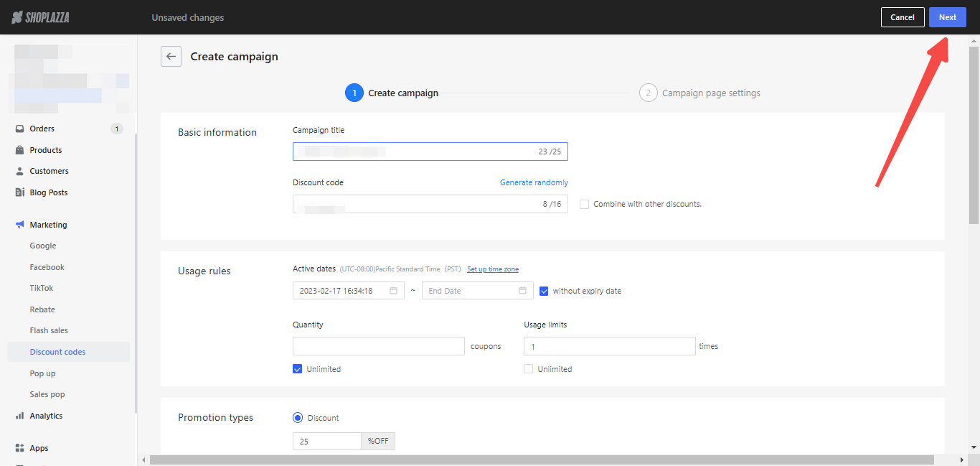Click the %OFF unit label
Image resolution: width=980 pixels, height=466 pixels.
[378, 441]
